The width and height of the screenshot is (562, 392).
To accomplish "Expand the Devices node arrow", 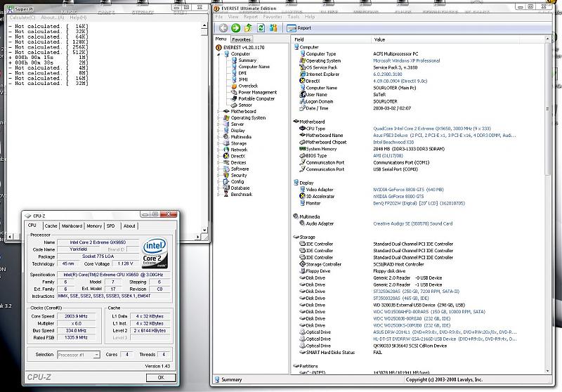I will coord(218,163).
